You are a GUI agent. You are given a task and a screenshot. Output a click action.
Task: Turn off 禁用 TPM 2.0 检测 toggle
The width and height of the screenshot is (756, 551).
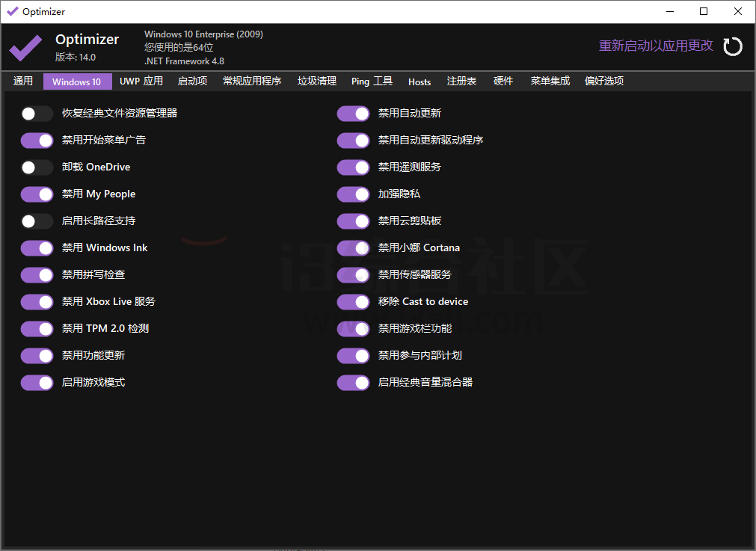tap(37, 329)
